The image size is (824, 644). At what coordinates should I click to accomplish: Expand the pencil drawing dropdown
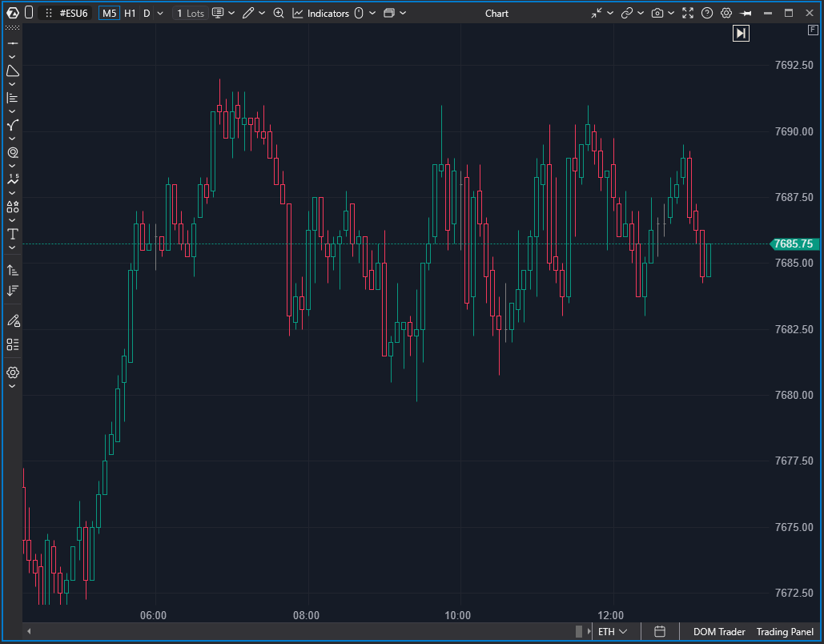(262, 13)
